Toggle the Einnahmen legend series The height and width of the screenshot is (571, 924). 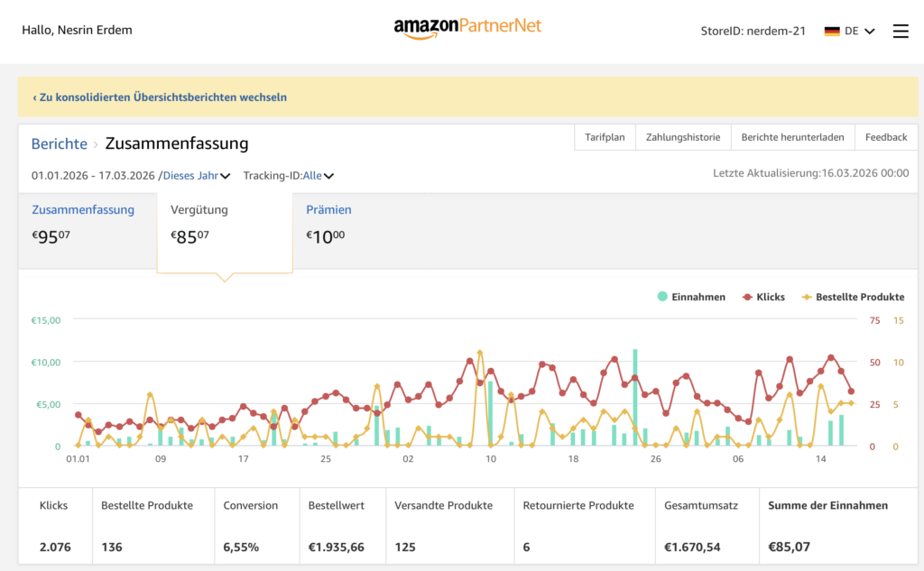tap(691, 297)
